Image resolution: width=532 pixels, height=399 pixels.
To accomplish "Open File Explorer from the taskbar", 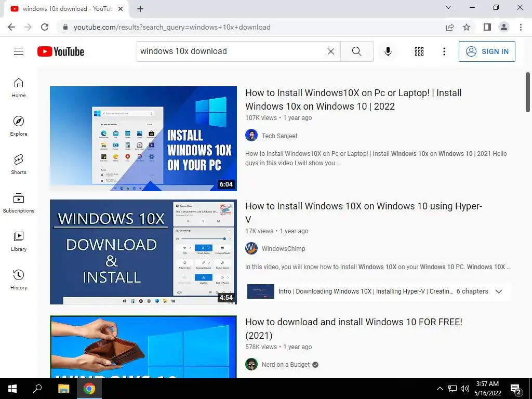I will point(63,389).
